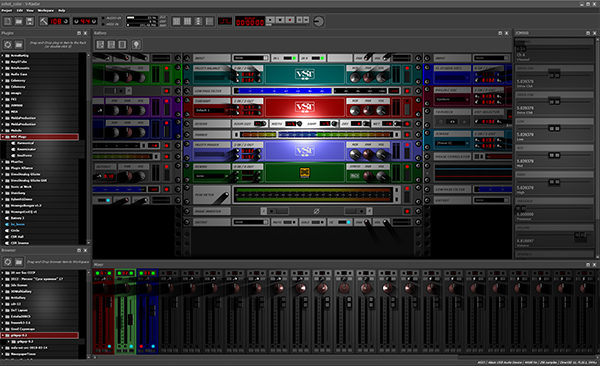The height and width of the screenshot is (366, 600).
Task: Click the fader on the green mixer channel
Action: pos(130,319)
